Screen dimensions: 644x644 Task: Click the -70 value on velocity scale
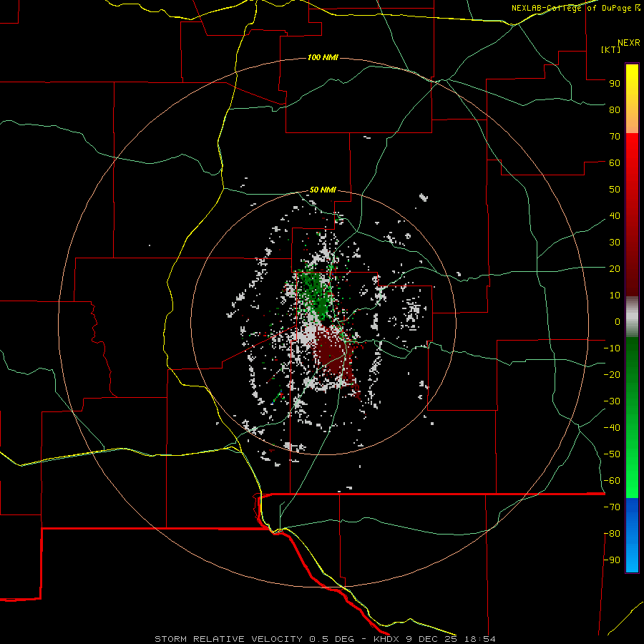click(612, 507)
